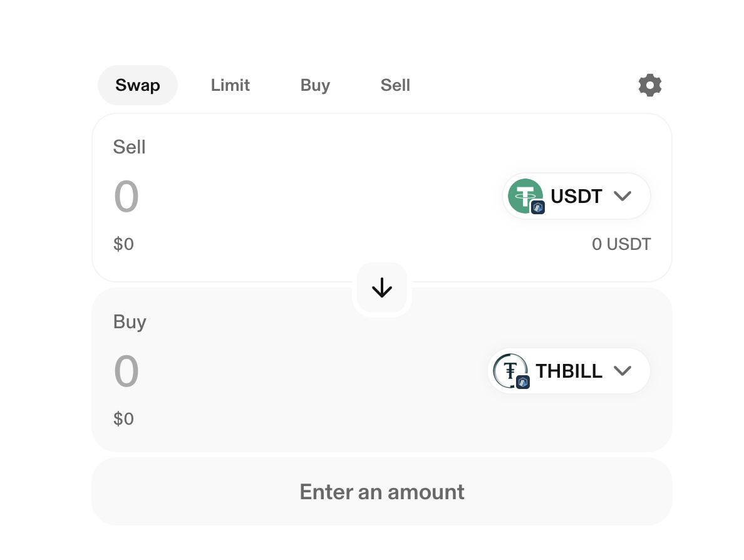Click the swap direction arrow

click(382, 288)
